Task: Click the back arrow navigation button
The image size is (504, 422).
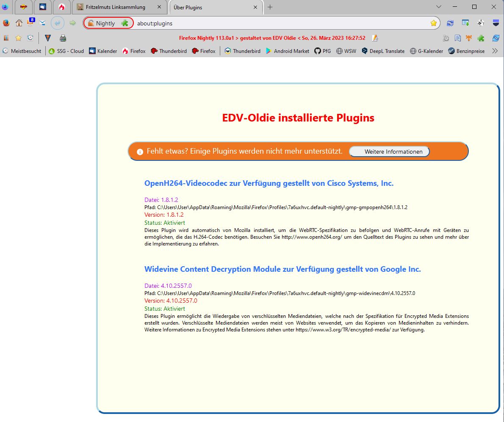Action: click(58, 23)
